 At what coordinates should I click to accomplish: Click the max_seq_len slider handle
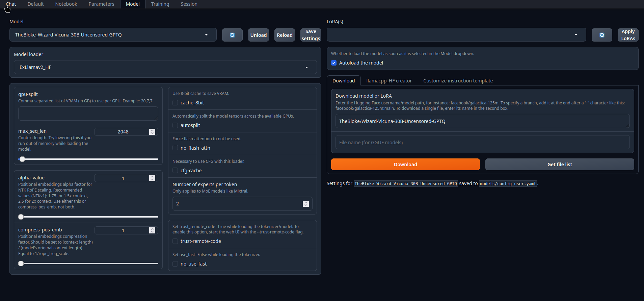pyautogui.click(x=22, y=159)
